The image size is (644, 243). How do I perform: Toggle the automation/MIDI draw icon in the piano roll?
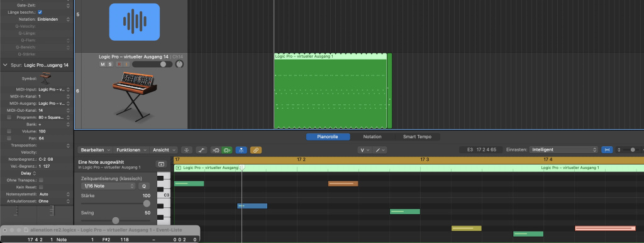coord(201,151)
